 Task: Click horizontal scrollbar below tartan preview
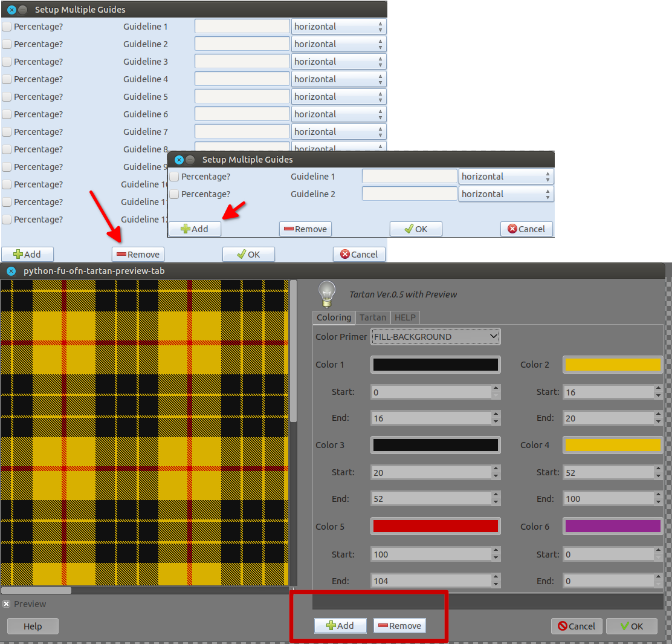pos(36,590)
